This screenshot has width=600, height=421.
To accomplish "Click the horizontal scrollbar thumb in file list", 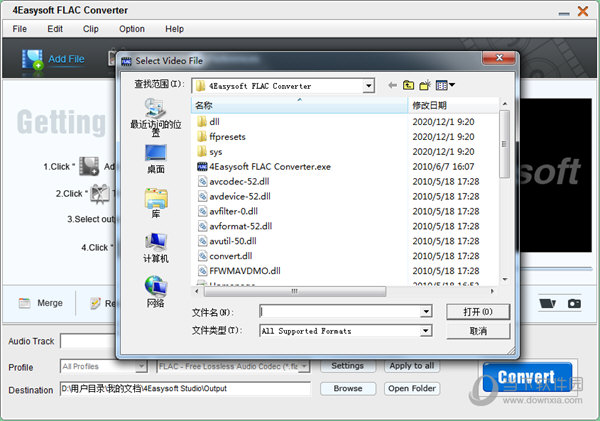I will pos(295,292).
